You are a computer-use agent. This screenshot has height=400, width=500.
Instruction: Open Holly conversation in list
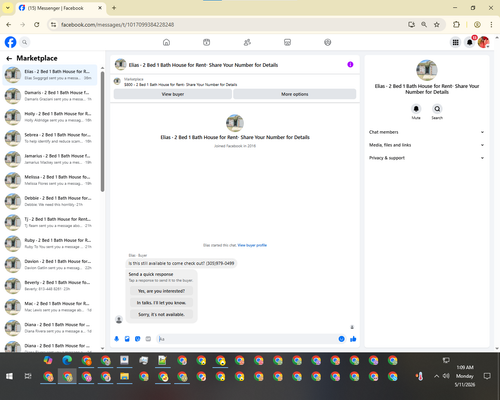(x=50, y=117)
